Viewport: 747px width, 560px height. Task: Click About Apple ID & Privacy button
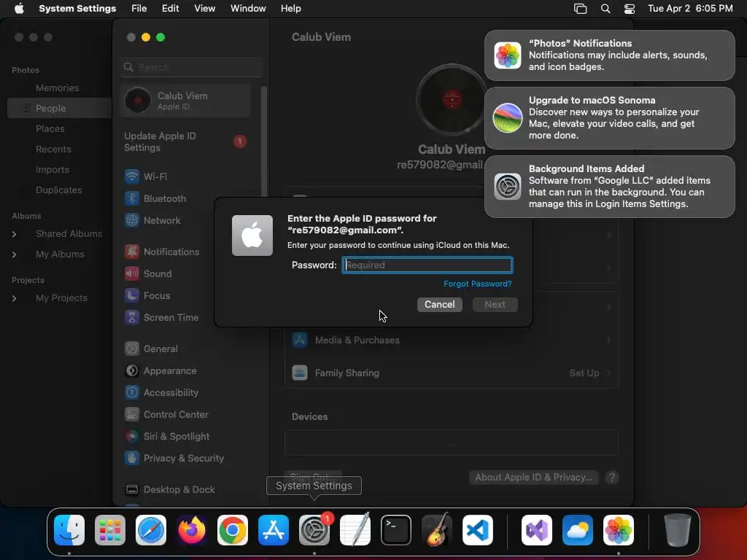[533, 478]
